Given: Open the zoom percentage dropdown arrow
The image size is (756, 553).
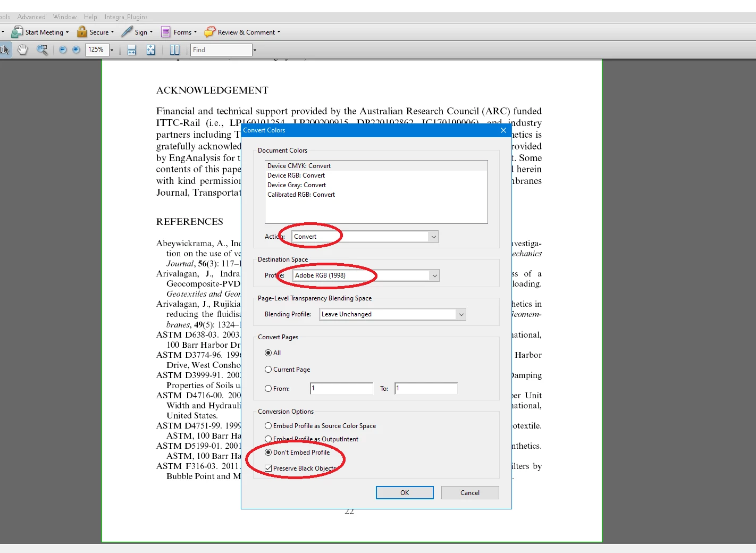Looking at the screenshot, I should 112,50.
